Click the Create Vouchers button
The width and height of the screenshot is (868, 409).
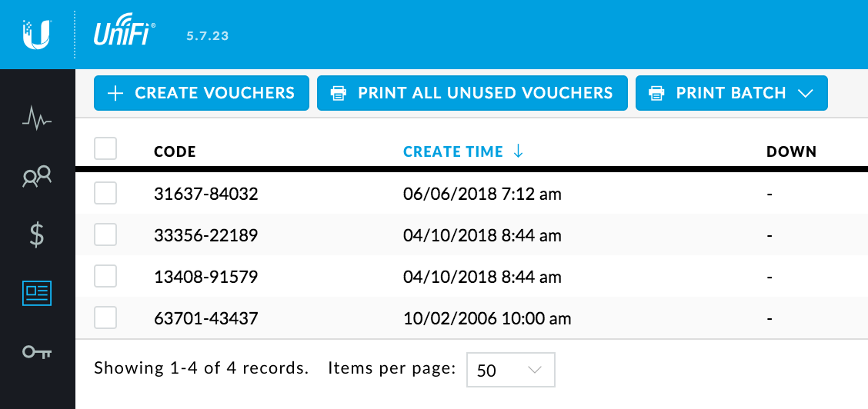[201, 93]
